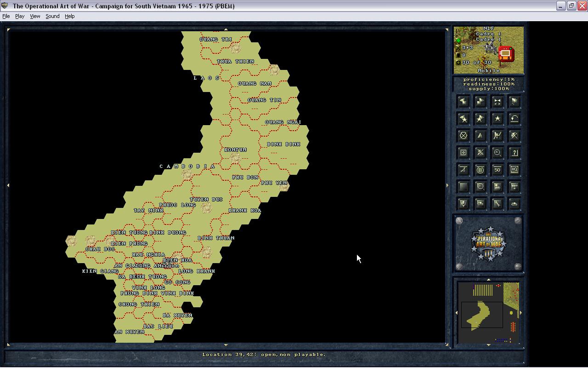588x368 pixels.
Task: Click the Operational Art of War logo
Action: coord(489,244)
